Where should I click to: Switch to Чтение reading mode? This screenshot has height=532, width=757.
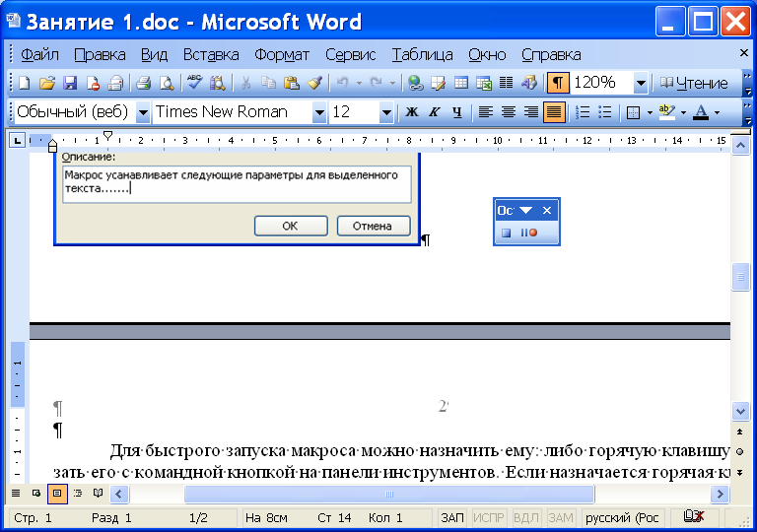tap(694, 83)
